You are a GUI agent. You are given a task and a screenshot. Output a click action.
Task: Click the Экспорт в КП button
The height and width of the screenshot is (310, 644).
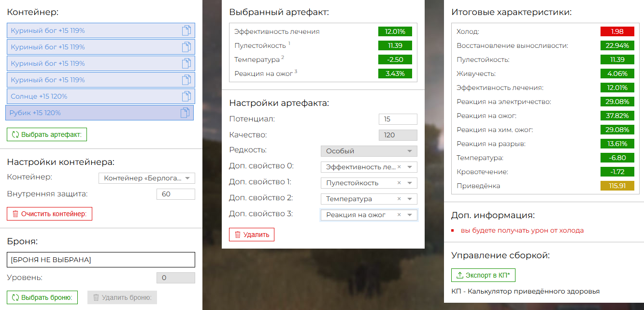(483, 275)
